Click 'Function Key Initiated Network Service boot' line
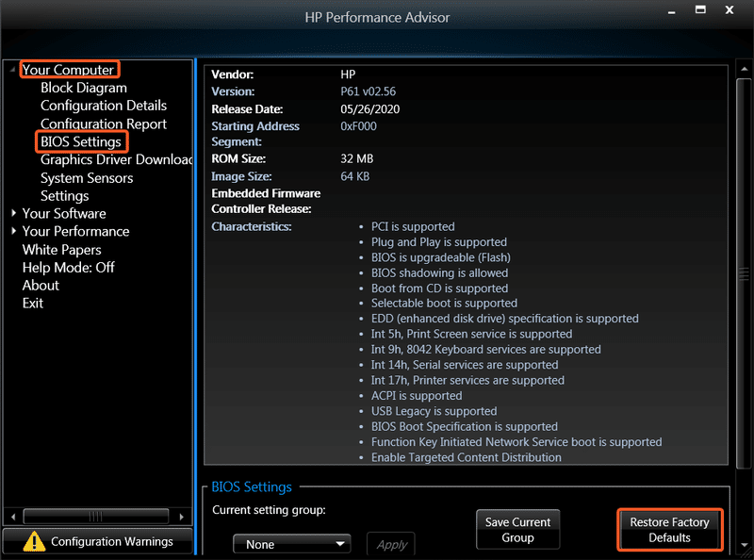 coord(516,441)
